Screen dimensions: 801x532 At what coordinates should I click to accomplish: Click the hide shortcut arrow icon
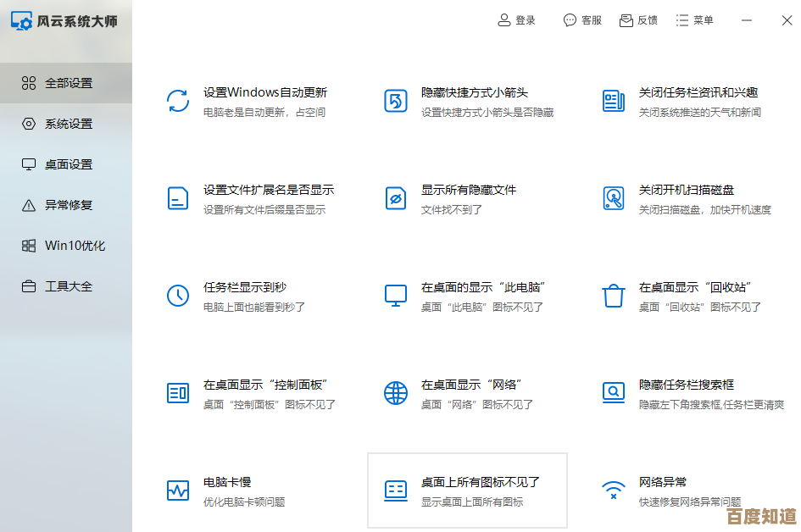[x=396, y=102]
